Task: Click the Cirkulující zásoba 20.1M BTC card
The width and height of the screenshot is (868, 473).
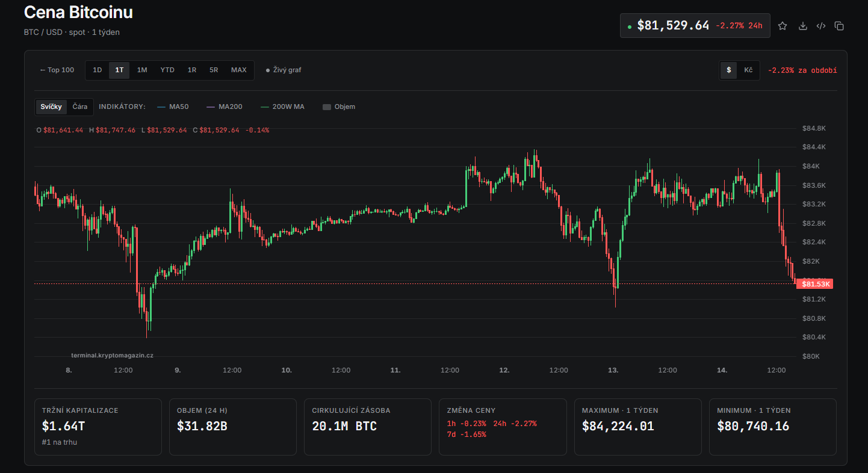Action: [368, 427]
